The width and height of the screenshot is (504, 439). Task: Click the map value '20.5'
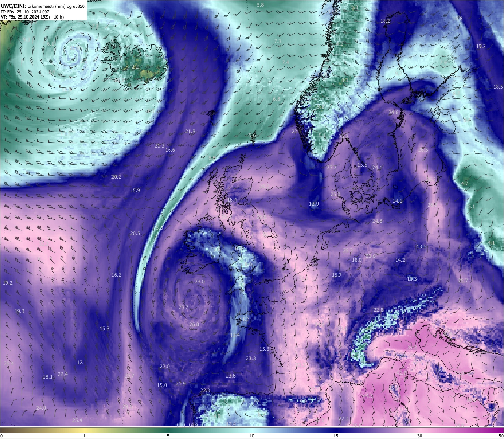click(x=135, y=233)
